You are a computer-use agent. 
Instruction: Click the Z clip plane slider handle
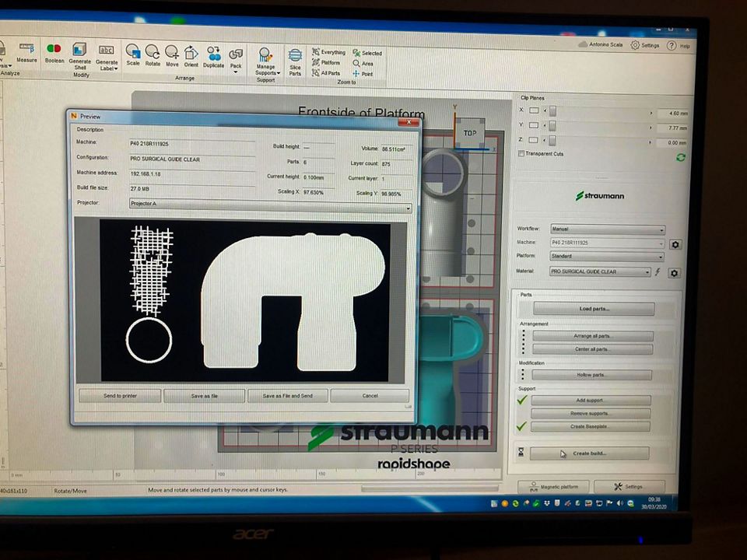(552, 141)
